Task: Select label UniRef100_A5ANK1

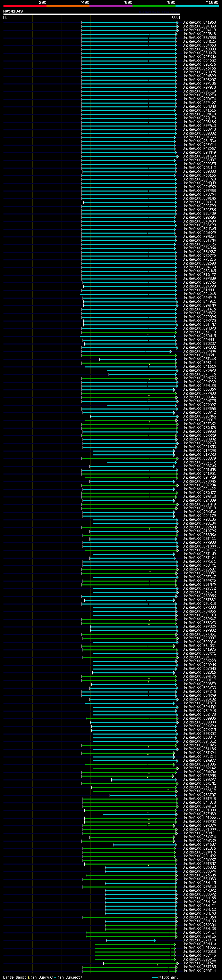Action: [x=199, y=833]
